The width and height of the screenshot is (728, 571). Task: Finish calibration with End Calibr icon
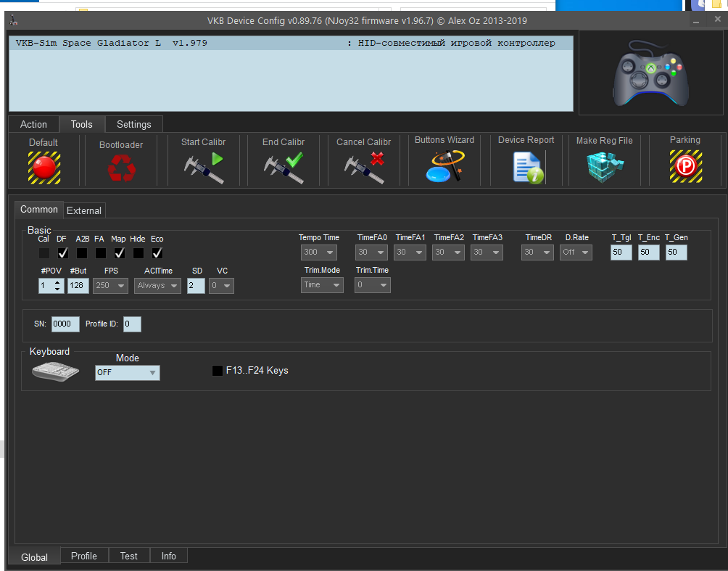coord(284,168)
